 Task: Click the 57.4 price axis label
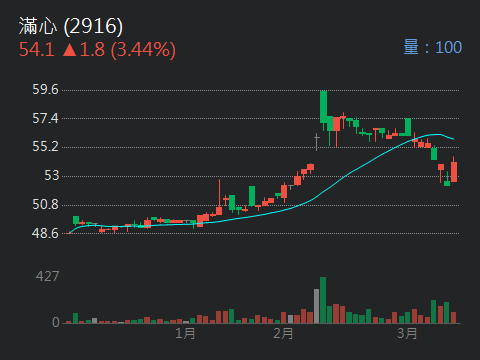(x=45, y=118)
